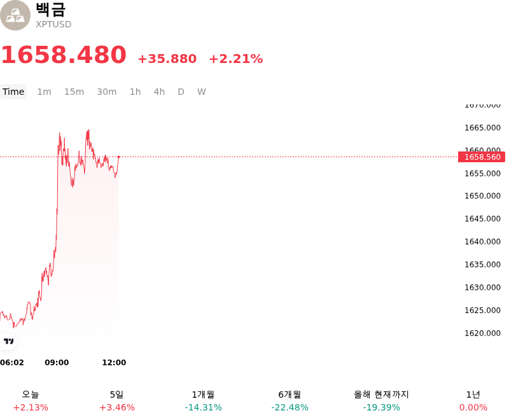Select the 1년 performance range
The width and height of the screenshot is (509, 420).
473,401
